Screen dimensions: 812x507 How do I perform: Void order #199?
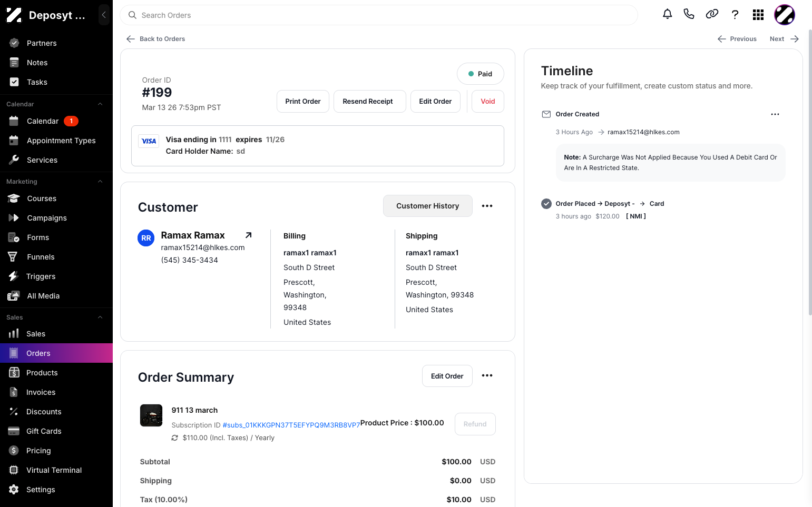coord(488,101)
